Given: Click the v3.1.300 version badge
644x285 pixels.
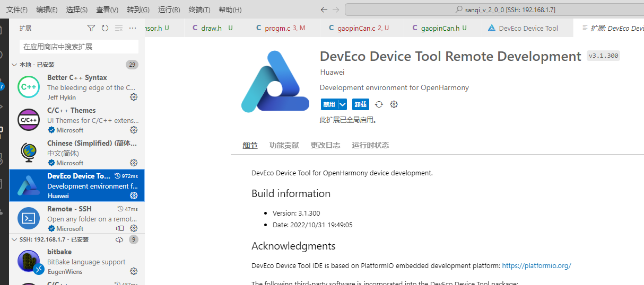Looking at the screenshot, I should pos(604,56).
